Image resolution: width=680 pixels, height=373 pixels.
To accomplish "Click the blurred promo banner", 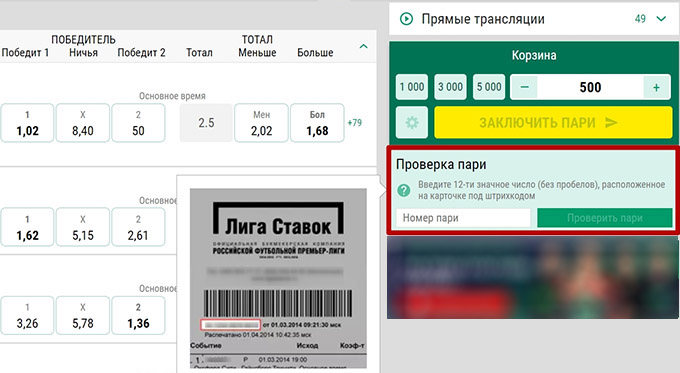I will point(533,278).
